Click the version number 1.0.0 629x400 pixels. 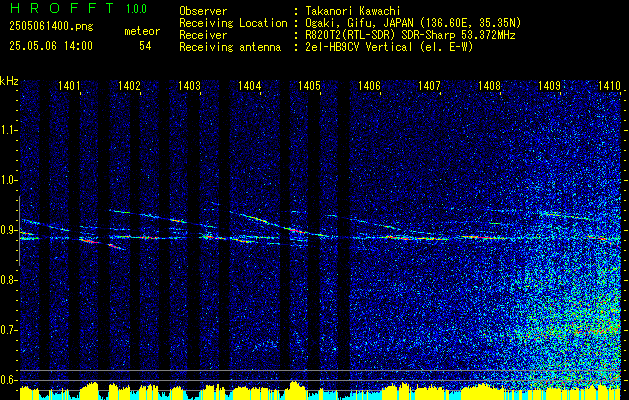136,8
